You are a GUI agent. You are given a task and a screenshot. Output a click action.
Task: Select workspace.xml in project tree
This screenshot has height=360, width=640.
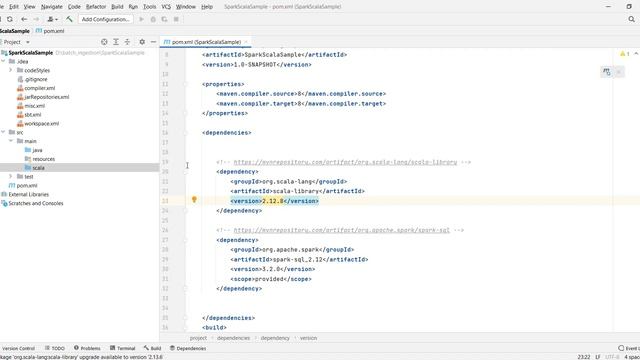click(x=41, y=124)
